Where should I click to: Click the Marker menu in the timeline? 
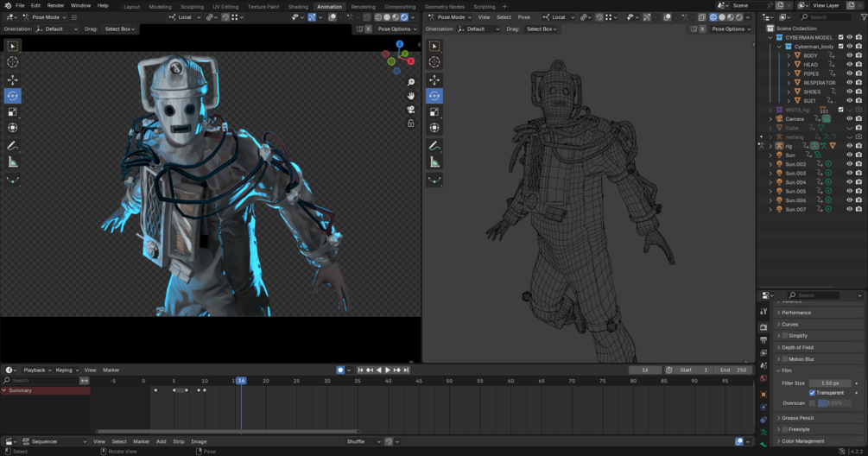[x=111, y=370]
